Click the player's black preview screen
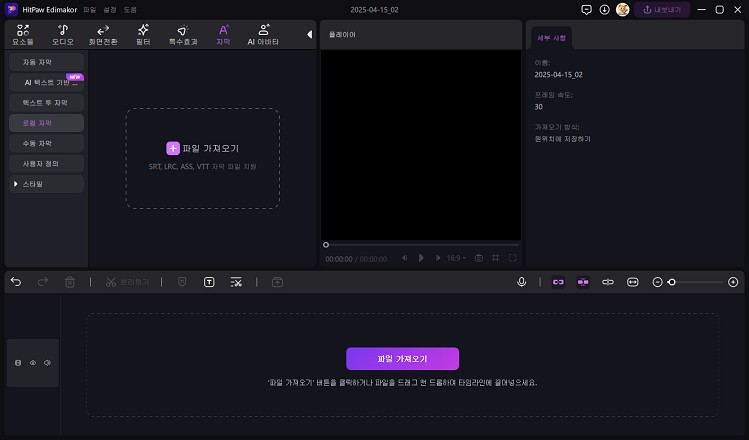 421,145
